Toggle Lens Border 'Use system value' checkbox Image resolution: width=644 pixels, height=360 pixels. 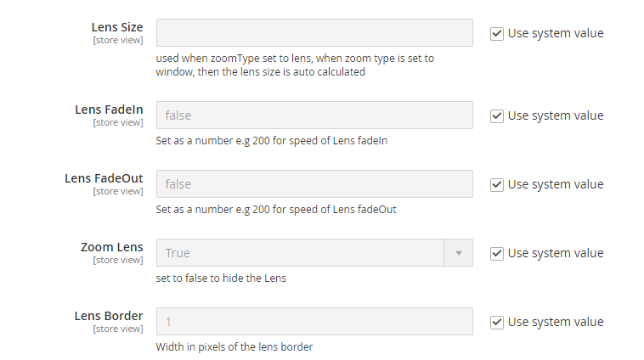(x=497, y=323)
